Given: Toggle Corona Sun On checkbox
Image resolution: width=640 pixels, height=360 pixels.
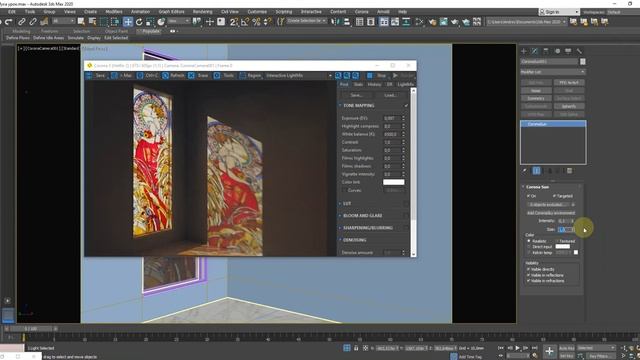Looking at the screenshot, I should pyautogui.click(x=528, y=196).
